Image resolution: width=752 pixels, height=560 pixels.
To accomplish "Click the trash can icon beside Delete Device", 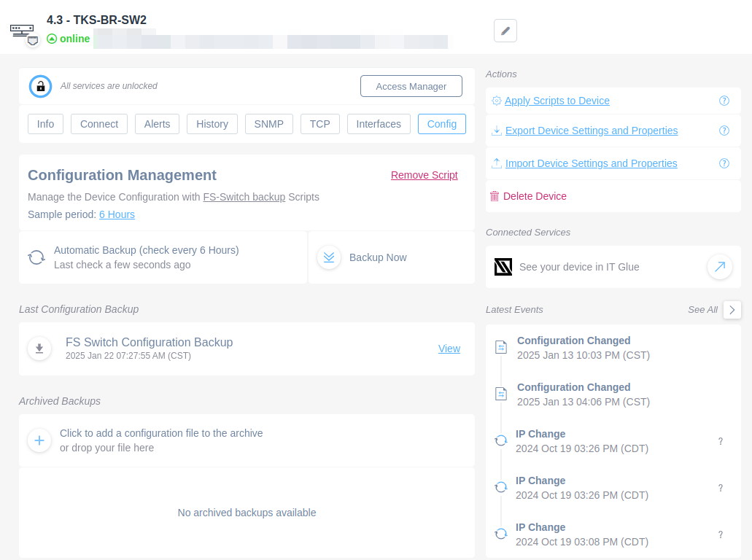I will [495, 196].
